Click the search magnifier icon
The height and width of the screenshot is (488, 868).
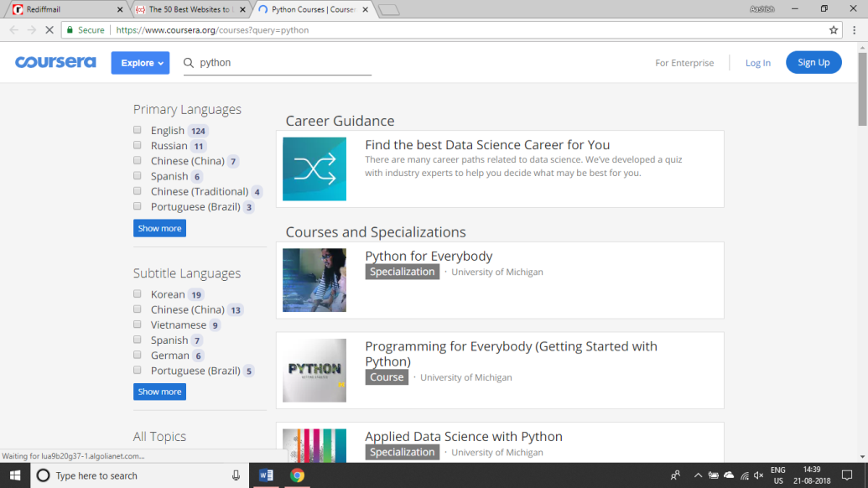click(x=189, y=63)
